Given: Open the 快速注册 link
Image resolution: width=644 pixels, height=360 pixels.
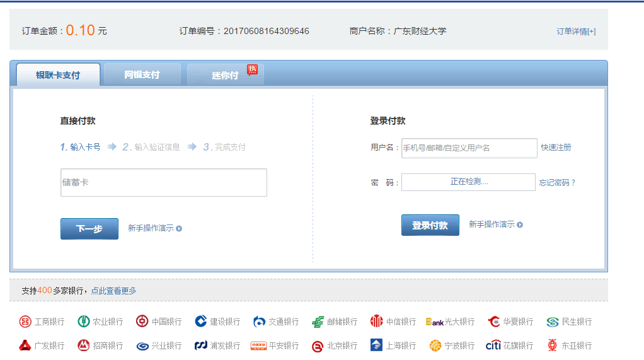Looking at the screenshot, I should [x=556, y=148].
